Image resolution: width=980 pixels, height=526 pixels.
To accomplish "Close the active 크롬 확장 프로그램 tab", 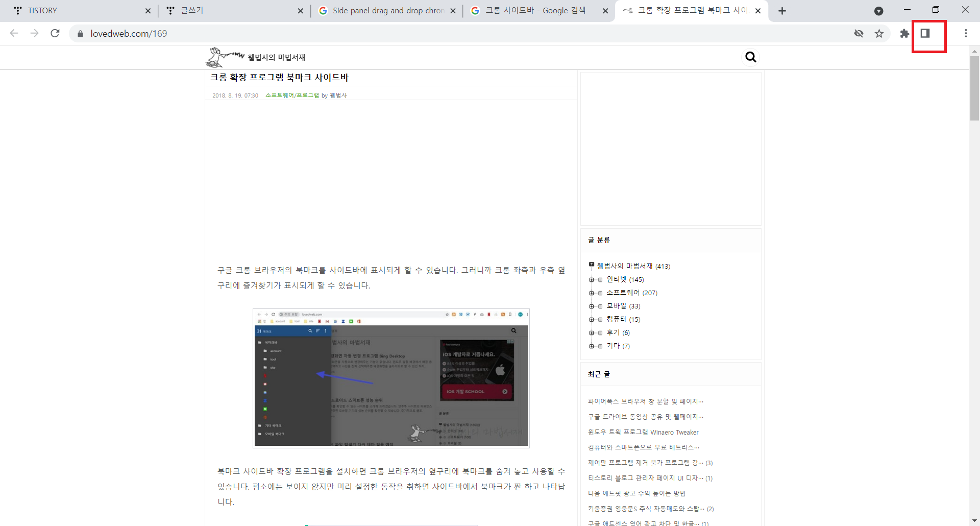I will pyautogui.click(x=758, y=11).
